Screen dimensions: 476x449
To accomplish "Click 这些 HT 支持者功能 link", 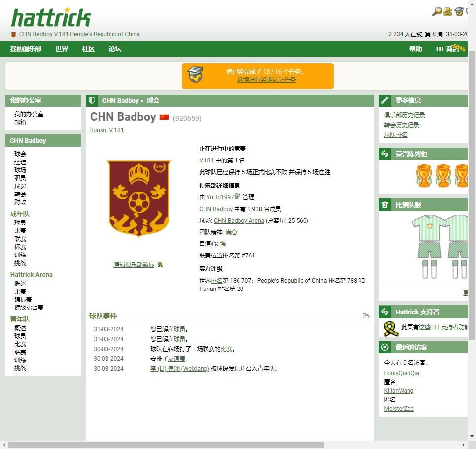I will (x=443, y=327).
